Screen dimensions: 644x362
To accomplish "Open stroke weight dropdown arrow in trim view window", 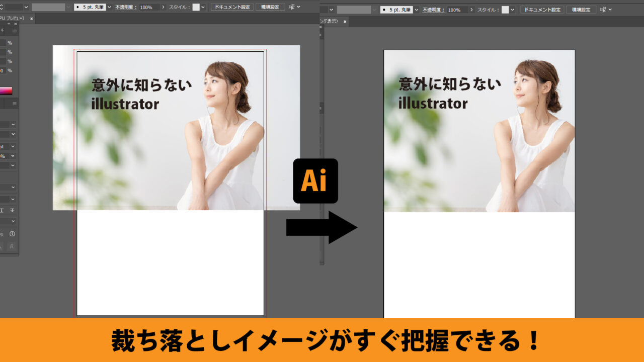I will click(332, 10).
